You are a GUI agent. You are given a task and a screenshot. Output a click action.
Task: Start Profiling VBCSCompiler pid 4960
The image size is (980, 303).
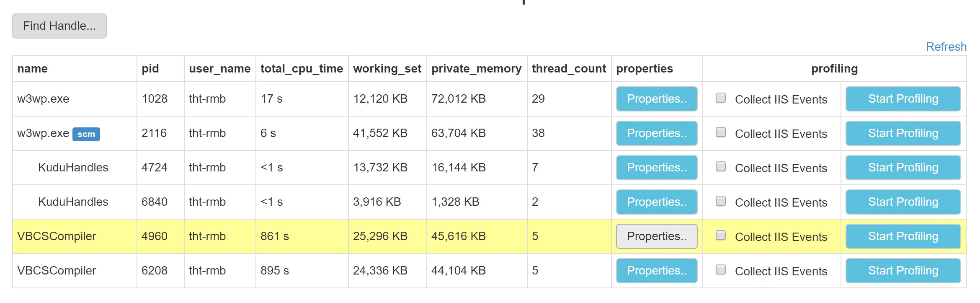tap(903, 236)
